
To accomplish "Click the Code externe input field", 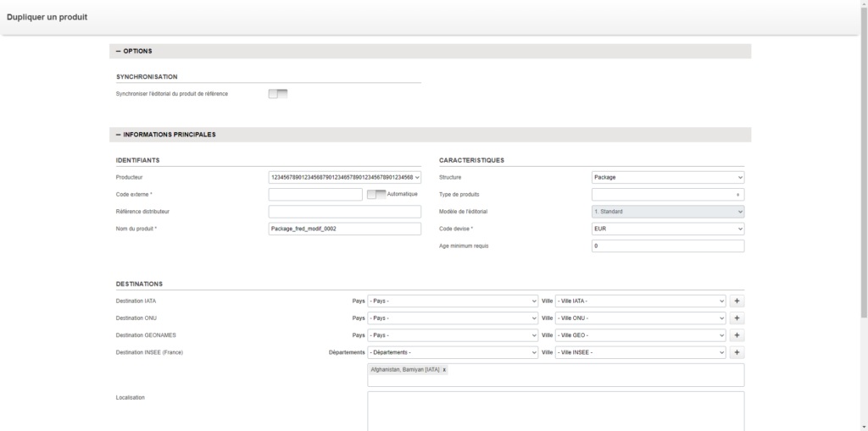I will [315, 195].
